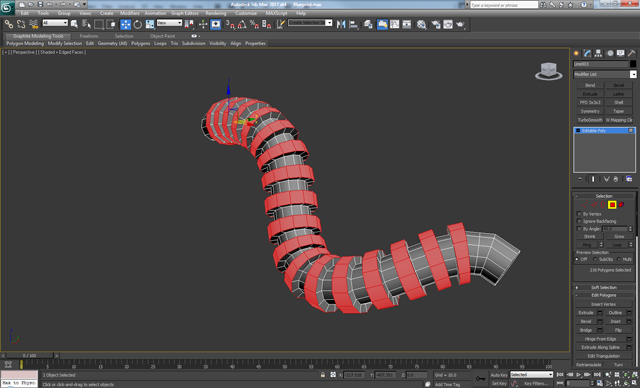Select Preview Selection Multi radio
This screenshot has width=640, height=388.
619,259
